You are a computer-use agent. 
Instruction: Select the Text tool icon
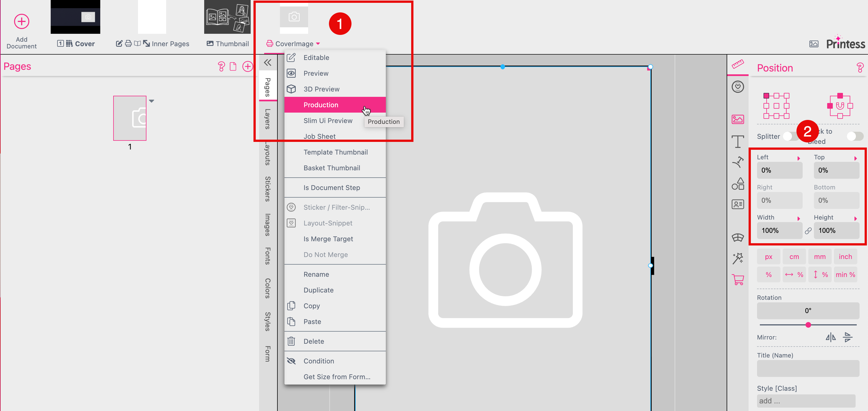pyautogui.click(x=738, y=142)
